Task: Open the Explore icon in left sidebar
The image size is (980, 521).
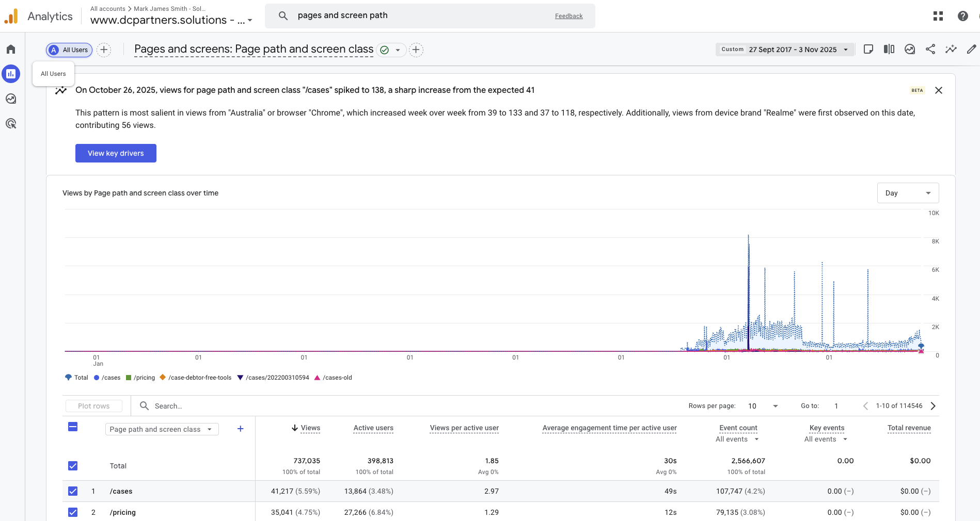Action: 11,99
